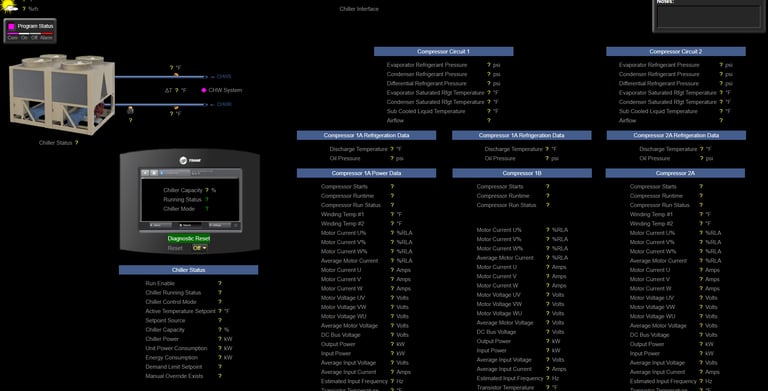Image resolution: width=768 pixels, height=391 pixels.
Task: Select the Compressor 2A Refrigeration Data header
Action: [x=676, y=135]
